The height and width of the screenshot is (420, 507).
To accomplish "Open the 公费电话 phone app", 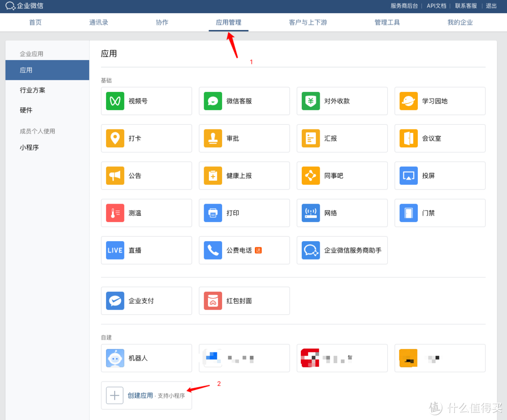I will coord(244,250).
